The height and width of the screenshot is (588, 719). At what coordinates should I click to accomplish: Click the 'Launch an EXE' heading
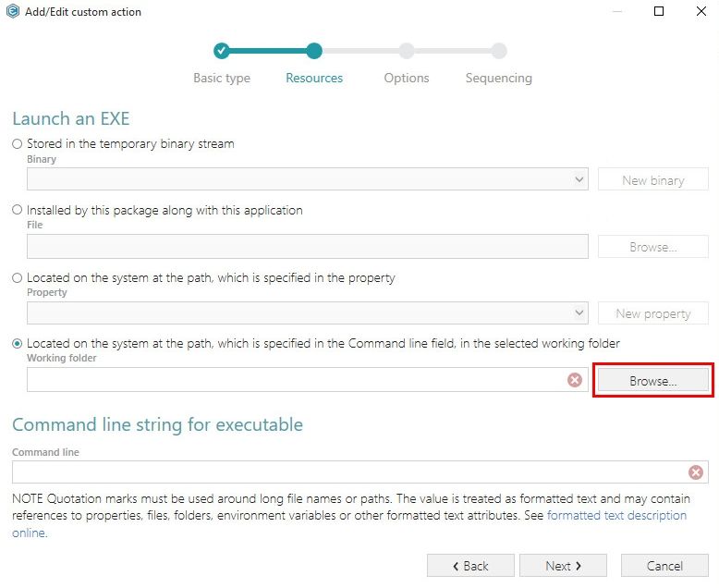71,118
